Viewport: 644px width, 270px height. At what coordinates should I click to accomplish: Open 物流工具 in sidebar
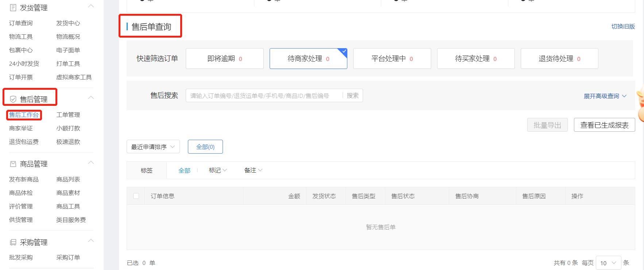tap(21, 36)
